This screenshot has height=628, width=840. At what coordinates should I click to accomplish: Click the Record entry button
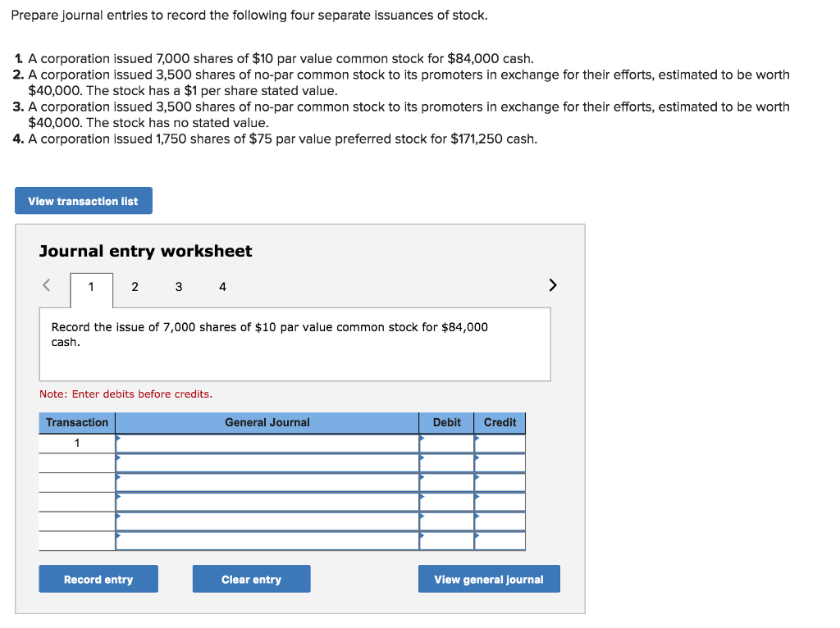point(98,578)
